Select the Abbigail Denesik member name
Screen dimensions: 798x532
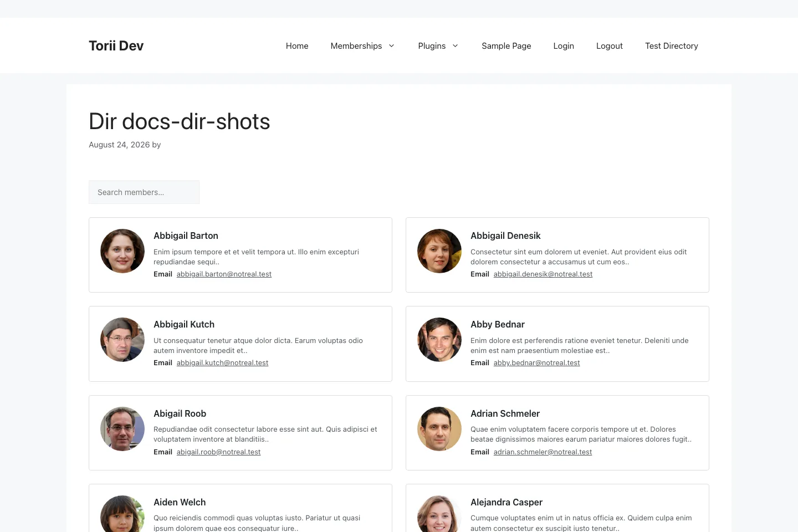(x=505, y=236)
